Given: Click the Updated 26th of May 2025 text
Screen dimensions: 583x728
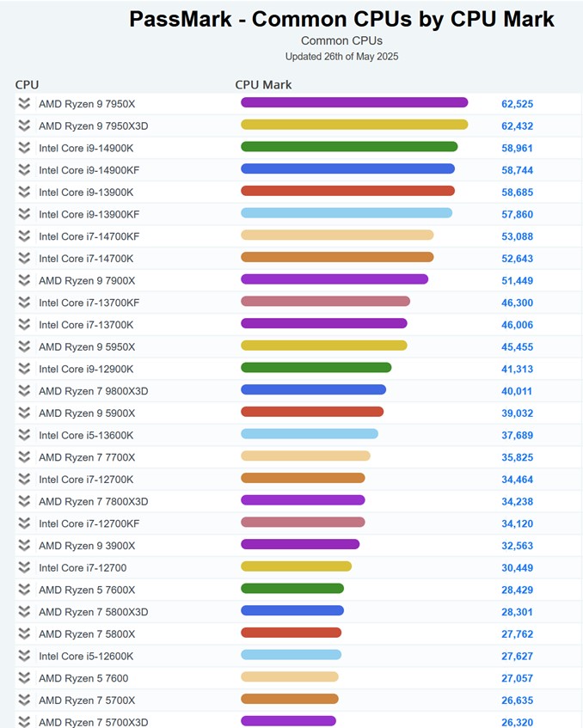Looking at the screenshot, I should coord(342,57).
